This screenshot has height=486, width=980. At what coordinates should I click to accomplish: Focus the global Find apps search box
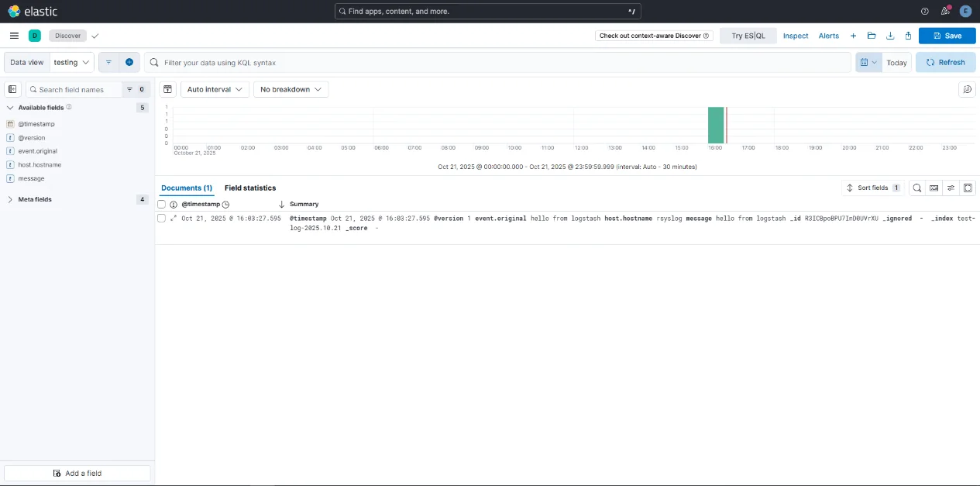point(488,11)
